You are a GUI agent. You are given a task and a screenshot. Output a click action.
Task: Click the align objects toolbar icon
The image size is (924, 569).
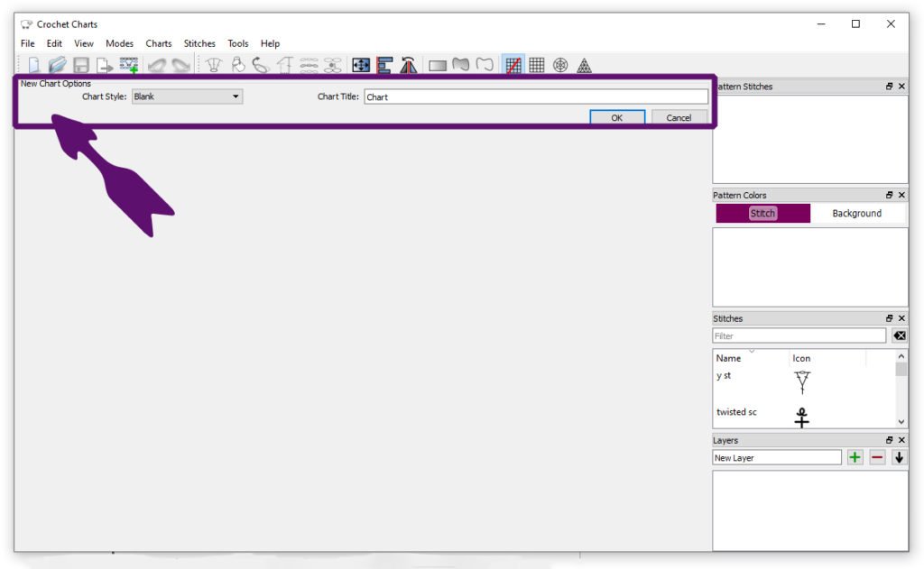tap(384, 65)
